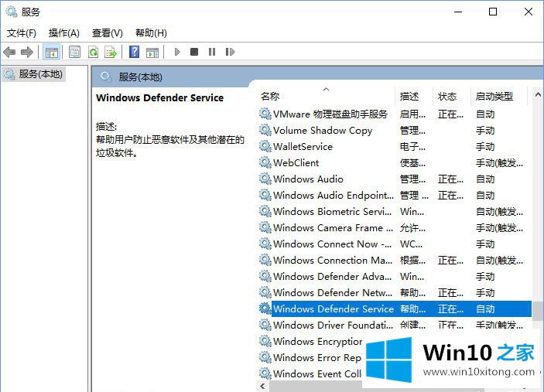
Task: Select Windows Defender Advanced service row
Action: point(395,277)
